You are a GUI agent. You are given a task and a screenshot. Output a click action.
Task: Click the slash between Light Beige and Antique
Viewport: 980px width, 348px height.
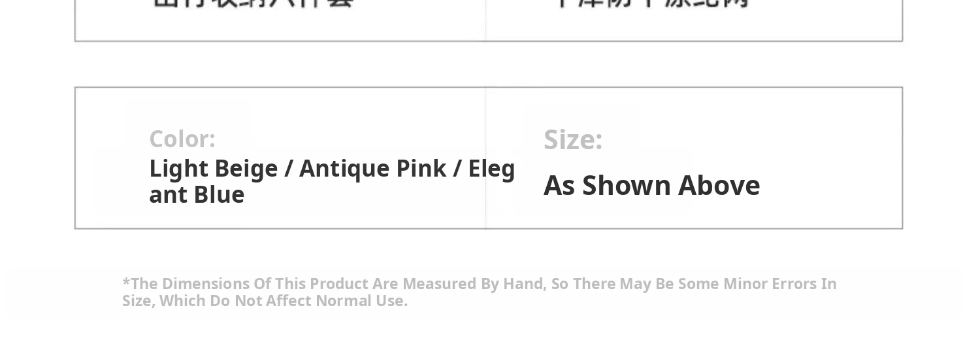tap(288, 169)
